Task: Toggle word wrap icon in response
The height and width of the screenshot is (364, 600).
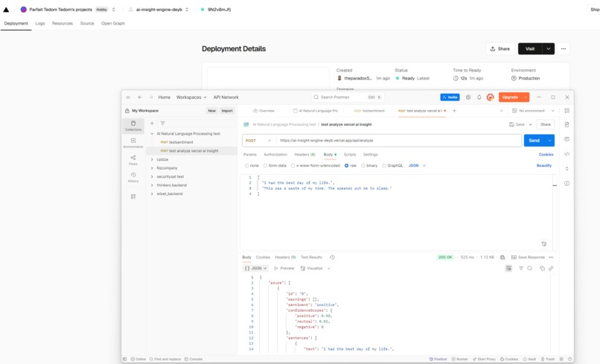Action: (x=508, y=268)
